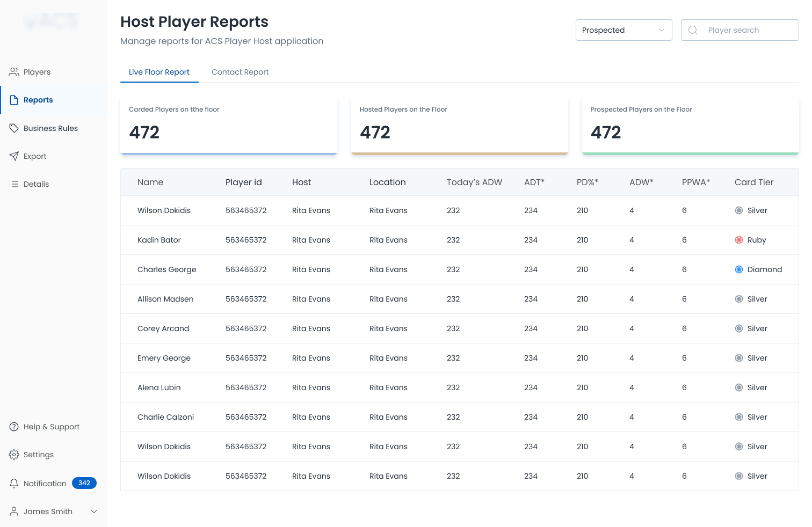This screenshot has width=812, height=527.
Task: Open the notification count badge 342
Action: tap(84, 483)
